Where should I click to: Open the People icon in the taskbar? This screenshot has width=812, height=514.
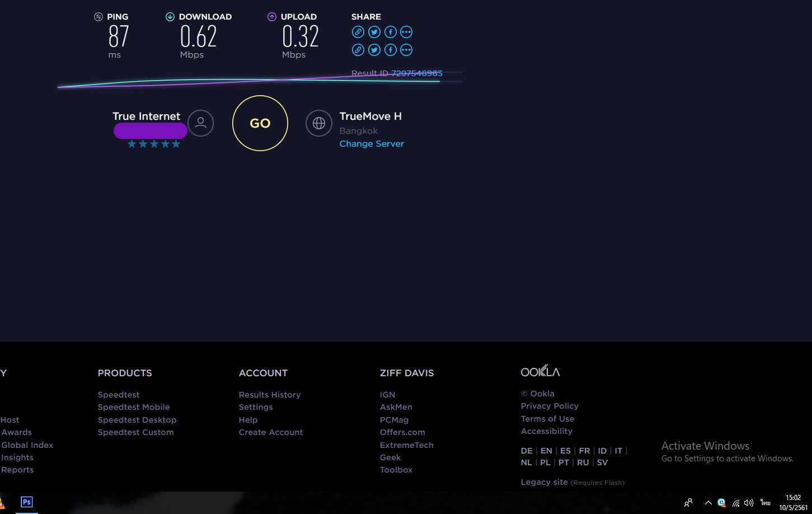click(x=688, y=503)
